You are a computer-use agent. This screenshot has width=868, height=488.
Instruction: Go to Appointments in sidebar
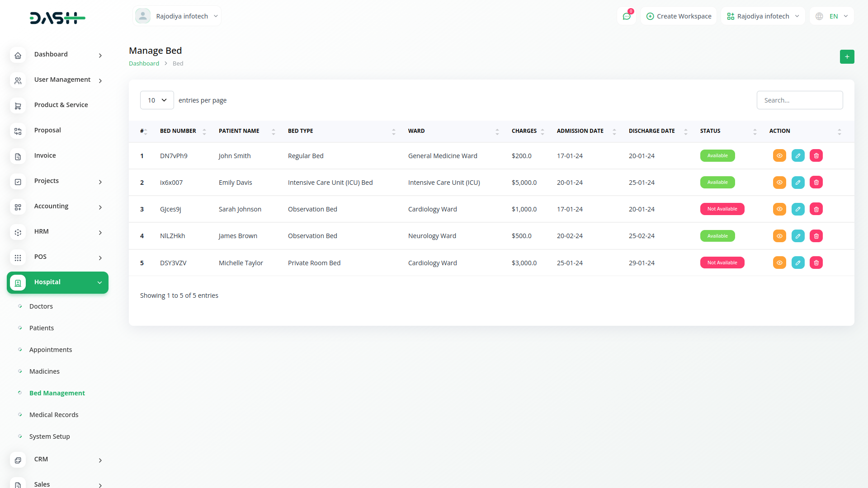click(51, 350)
